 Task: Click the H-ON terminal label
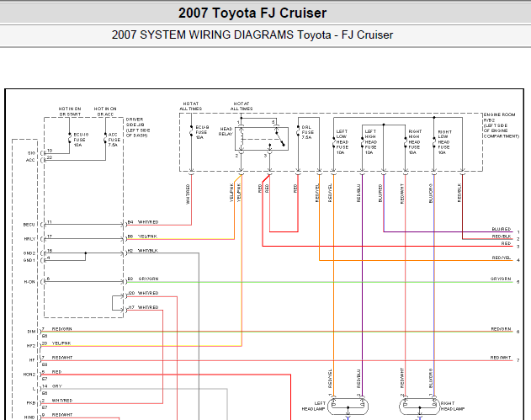click(29, 282)
